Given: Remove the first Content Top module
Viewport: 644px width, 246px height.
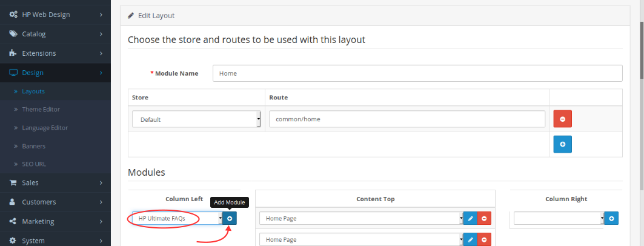Looking at the screenshot, I should point(484,218).
